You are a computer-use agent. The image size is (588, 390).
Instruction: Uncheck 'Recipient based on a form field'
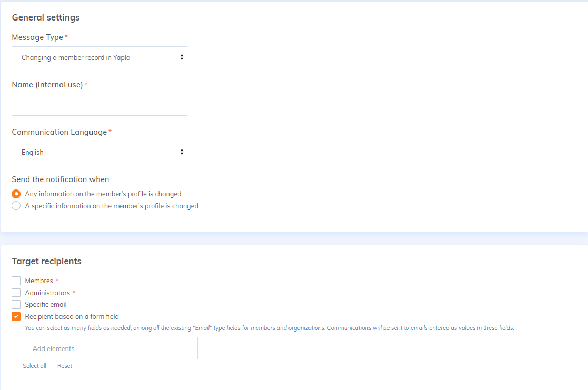[16, 316]
